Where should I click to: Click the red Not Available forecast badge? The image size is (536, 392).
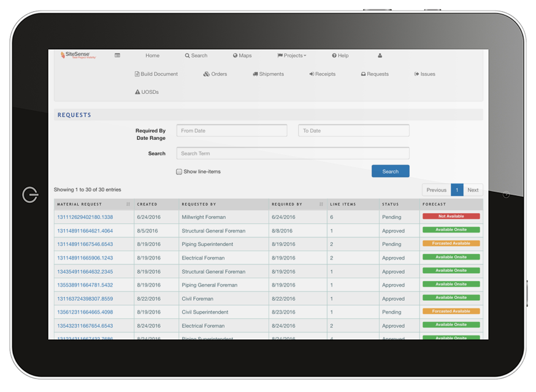tap(451, 216)
